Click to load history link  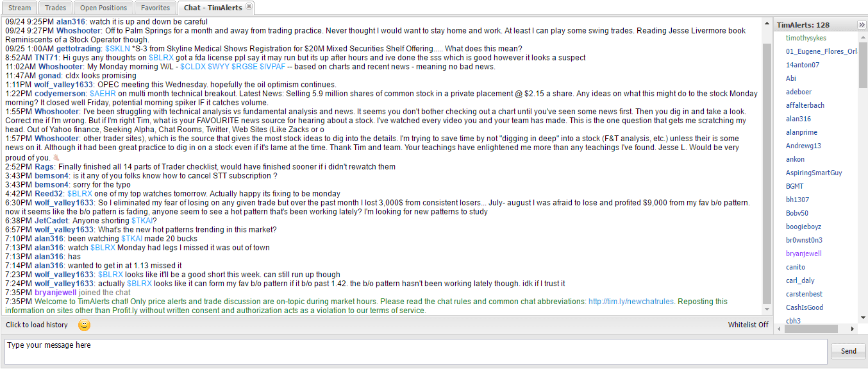coord(37,325)
